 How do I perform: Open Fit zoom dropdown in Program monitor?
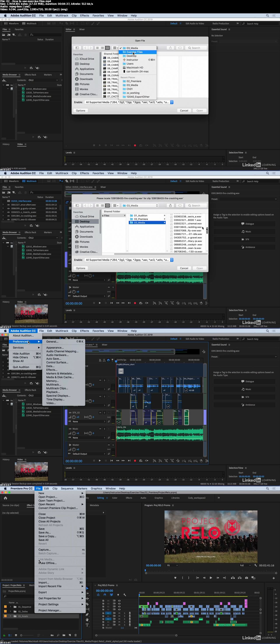(x=172, y=565)
